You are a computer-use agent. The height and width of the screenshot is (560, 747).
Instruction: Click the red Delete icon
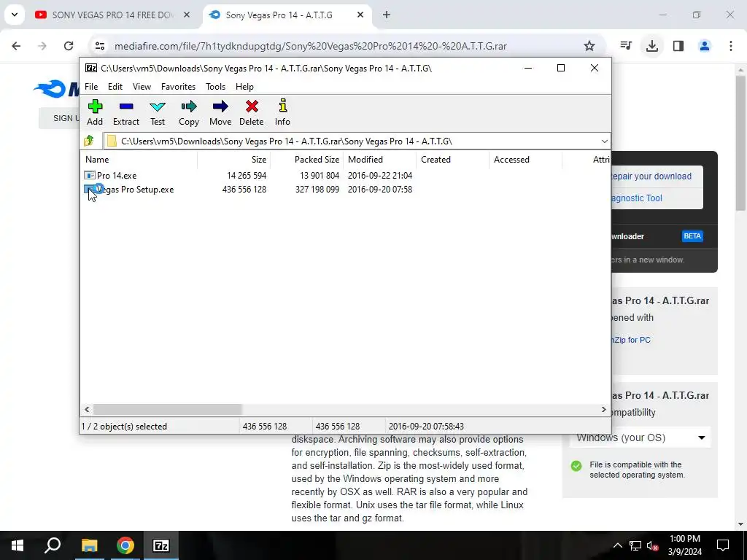(x=252, y=106)
